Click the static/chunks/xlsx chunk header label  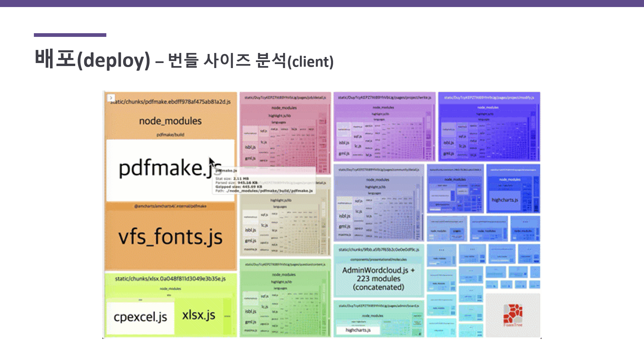(x=170, y=279)
